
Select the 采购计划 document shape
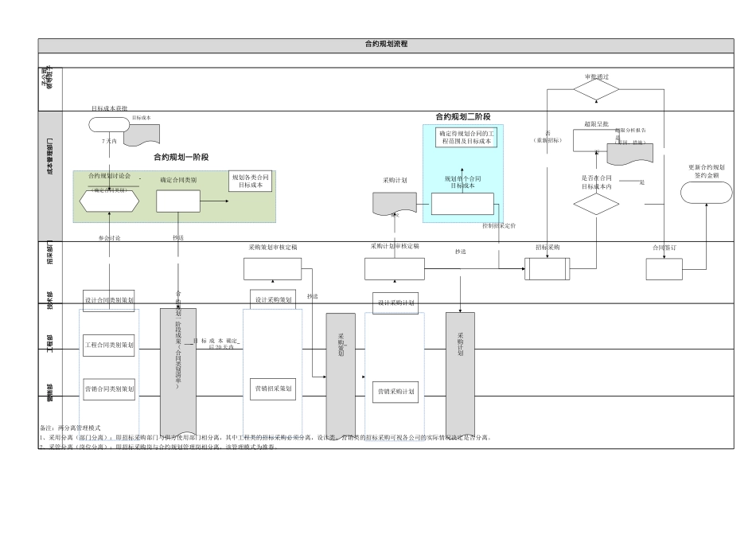click(x=395, y=203)
